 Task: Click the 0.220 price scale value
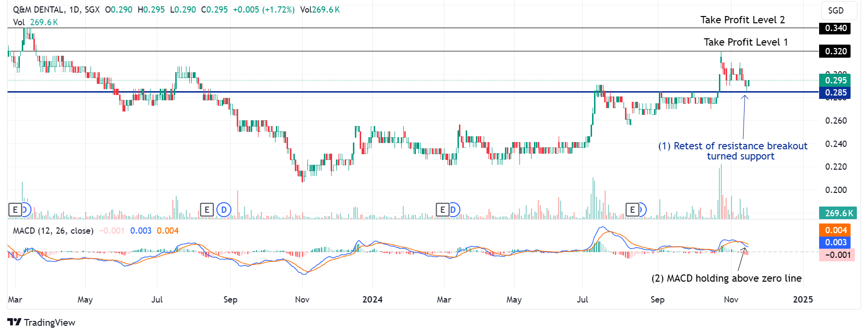[836, 167]
